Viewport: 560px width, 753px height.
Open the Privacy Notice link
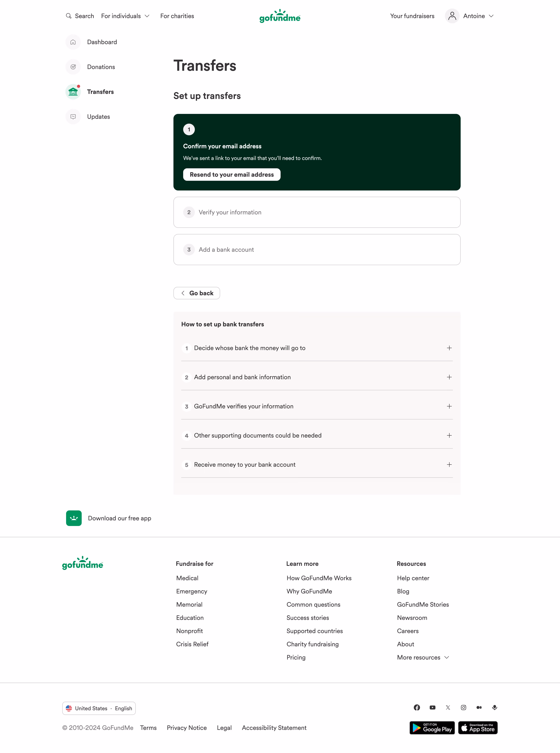pyautogui.click(x=187, y=728)
